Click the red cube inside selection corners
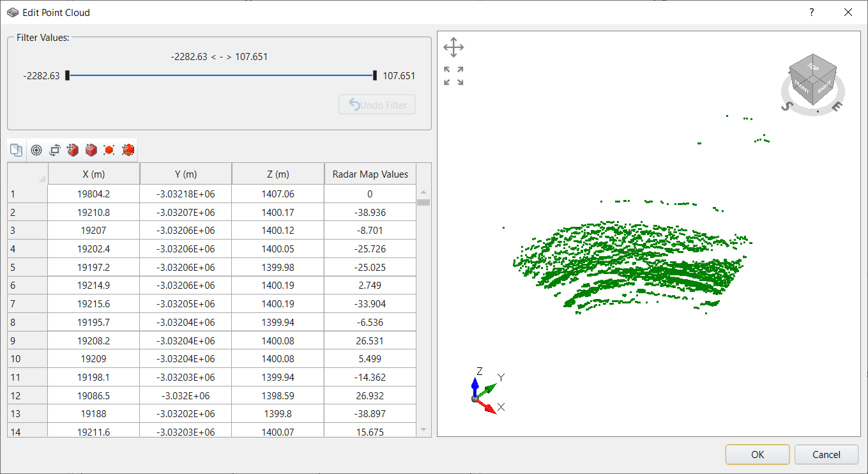 109,150
